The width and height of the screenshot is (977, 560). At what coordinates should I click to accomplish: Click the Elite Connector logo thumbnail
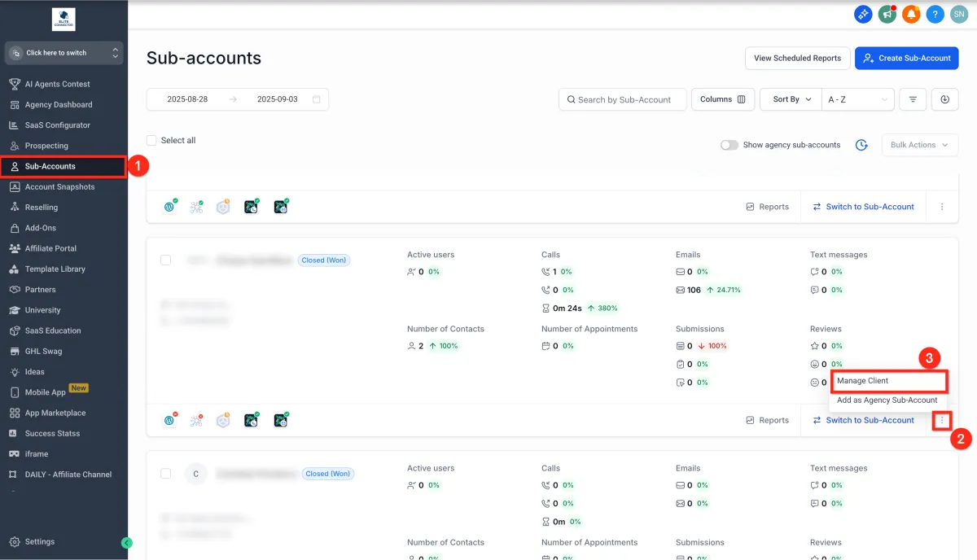pyautogui.click(x=64, y=20)
